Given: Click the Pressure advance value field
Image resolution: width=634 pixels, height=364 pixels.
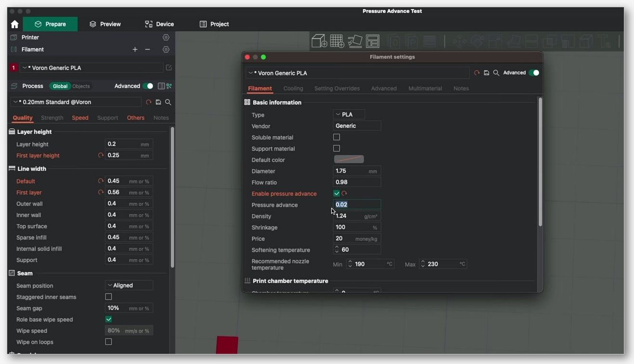Looking at the screenshot, I should (x=357, y=205).
